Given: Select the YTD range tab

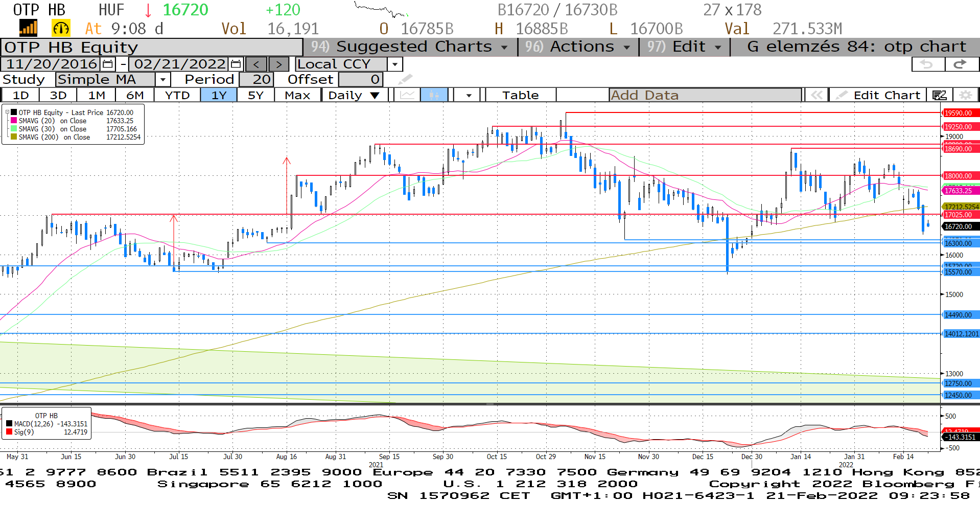Looking at the screenshot, I should 177,95.
